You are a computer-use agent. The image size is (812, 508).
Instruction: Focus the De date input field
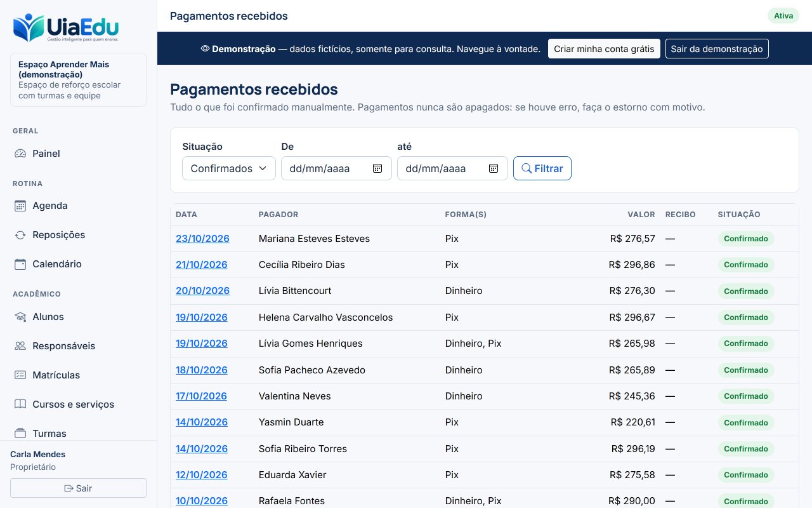[336, 168]
